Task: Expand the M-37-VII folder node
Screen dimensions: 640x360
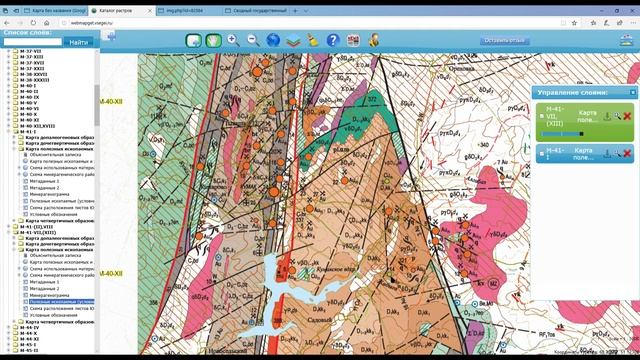Action: tap(9, 51)
